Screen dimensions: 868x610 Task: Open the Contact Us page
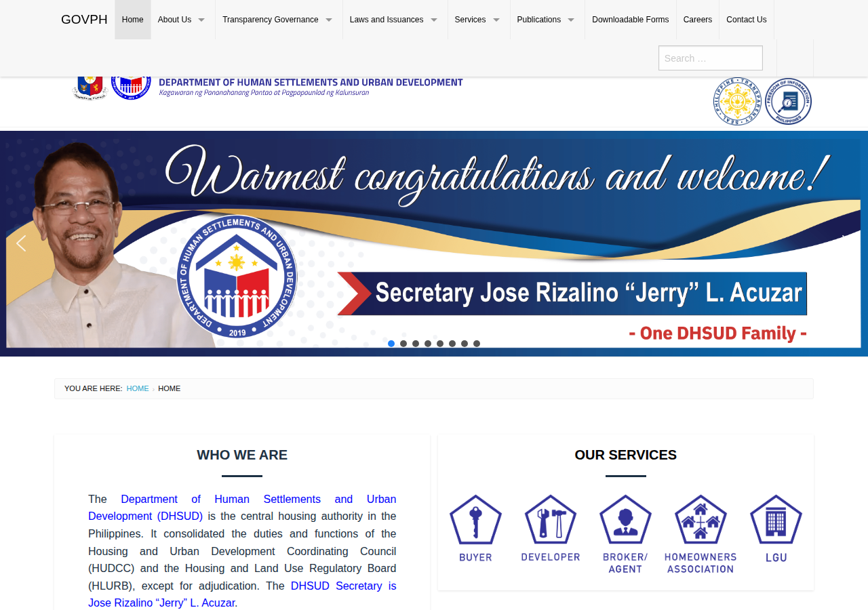click(747, 20)
